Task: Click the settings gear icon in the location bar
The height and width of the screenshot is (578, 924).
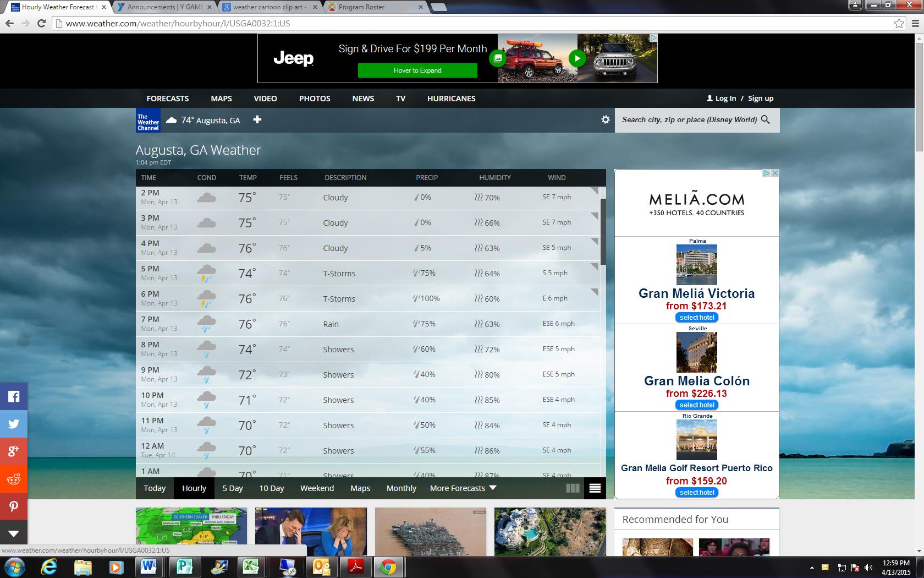Action: click(606, 119)
